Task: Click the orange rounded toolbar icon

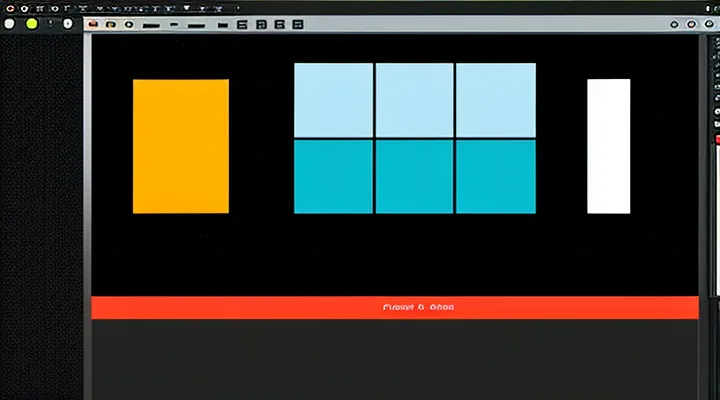Action: 111,24
